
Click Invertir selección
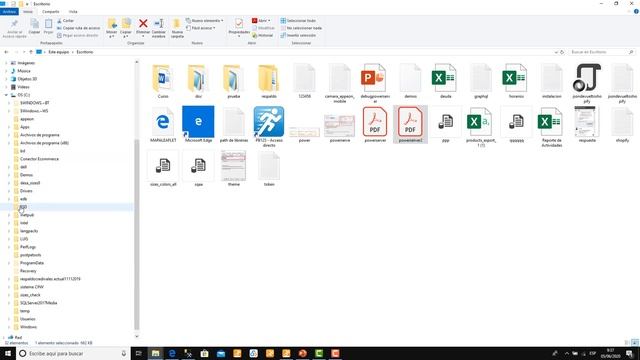(298, 36)
